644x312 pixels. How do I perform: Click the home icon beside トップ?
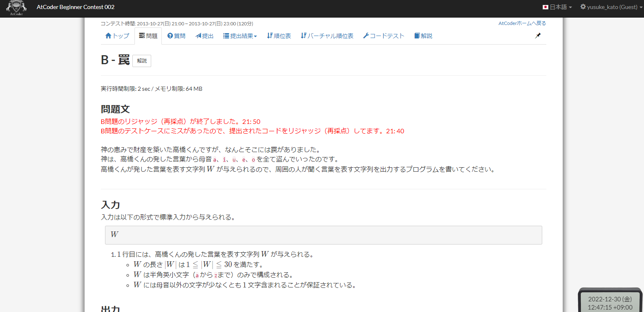[108, 36]
